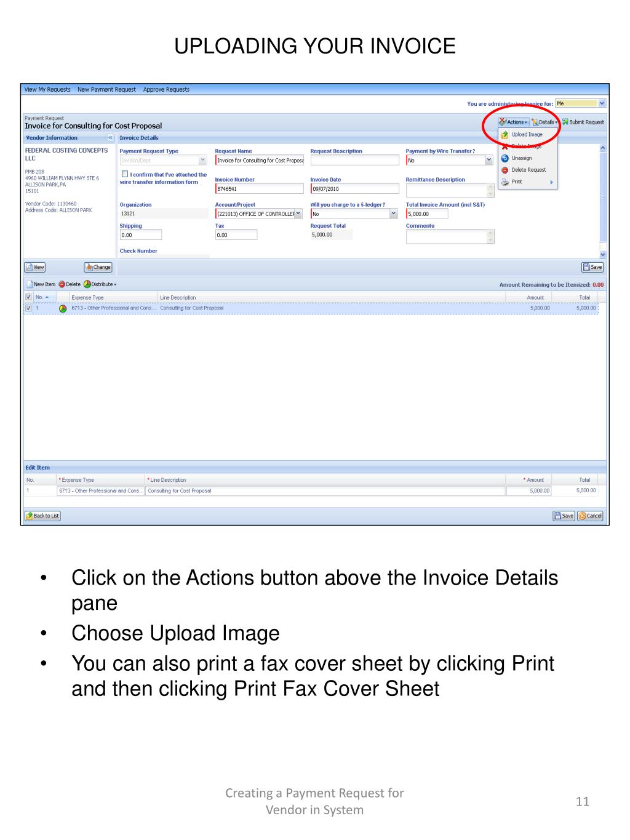Expand the Account/Project dropdown
The width and height of the screenshot is (630, 840).
pos(298,214)
